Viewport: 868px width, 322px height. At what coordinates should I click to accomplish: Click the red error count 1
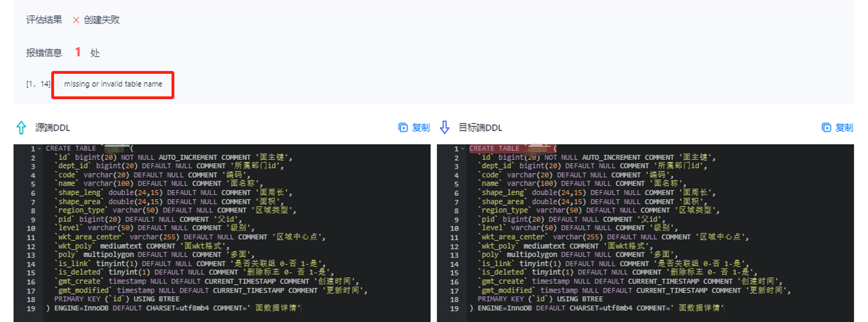pyautogui.click(x=78, y=52)
